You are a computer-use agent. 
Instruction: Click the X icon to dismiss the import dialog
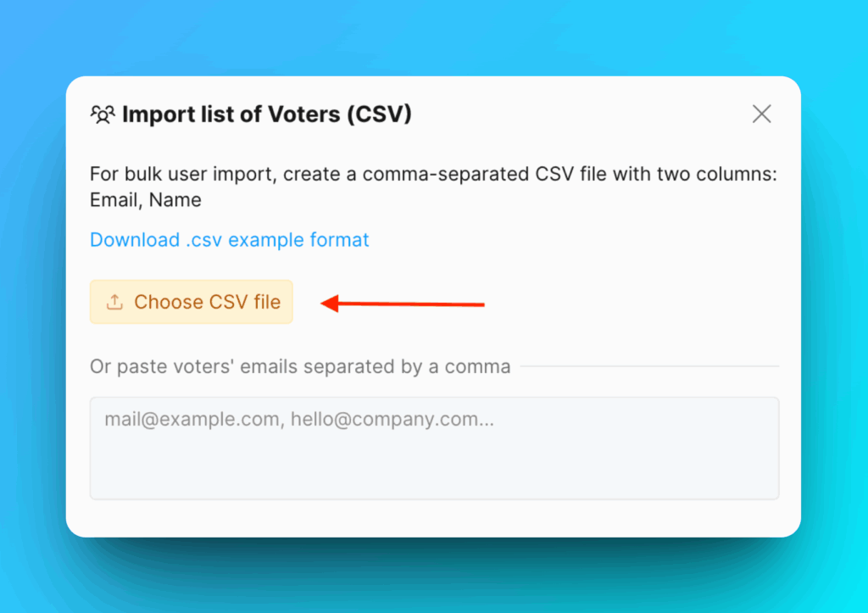[760, 114]
